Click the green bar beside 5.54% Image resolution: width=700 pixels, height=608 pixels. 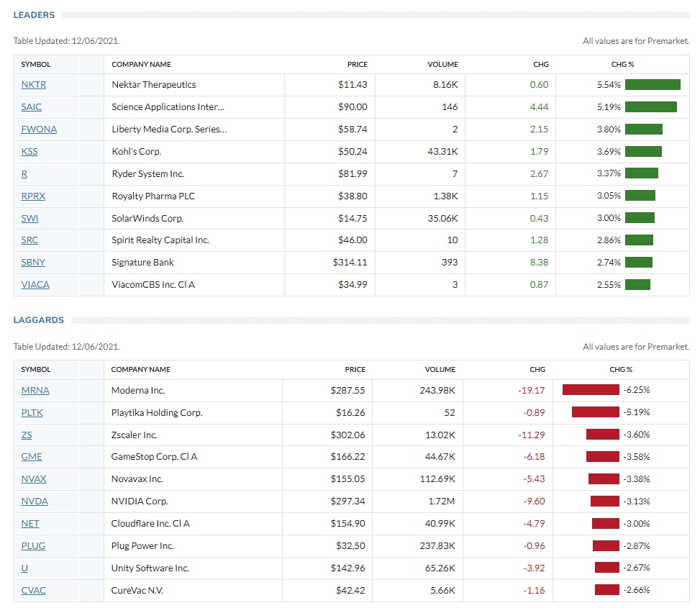coord(653,84)
